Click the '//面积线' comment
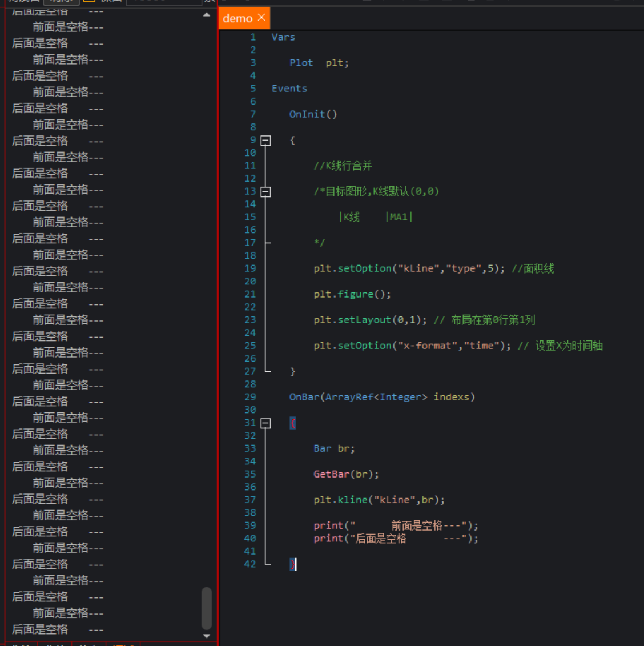The height and width of the screenshot is (646, 644). (x=533, y=268)
